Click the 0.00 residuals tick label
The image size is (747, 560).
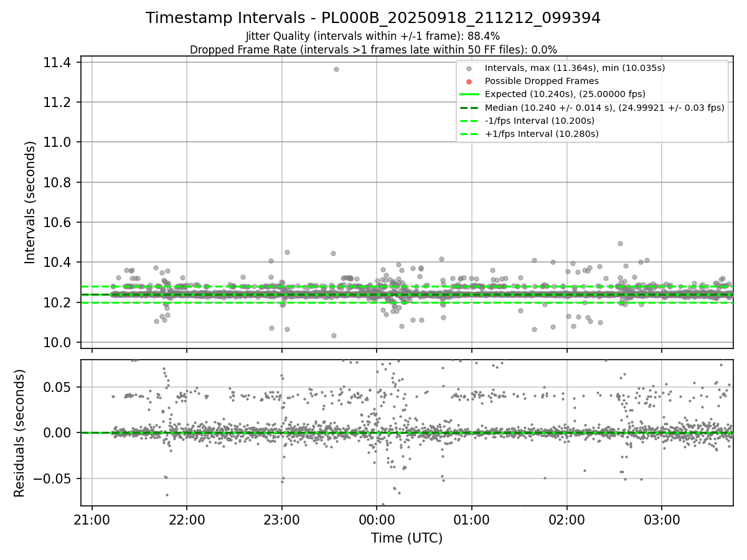[x=58, y=432]
